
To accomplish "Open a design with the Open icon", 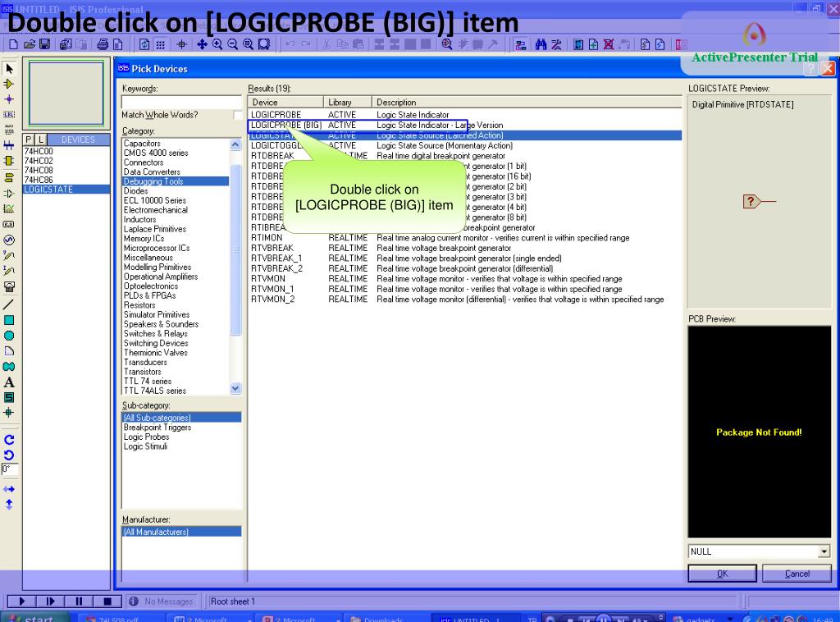I will [30, 44].
